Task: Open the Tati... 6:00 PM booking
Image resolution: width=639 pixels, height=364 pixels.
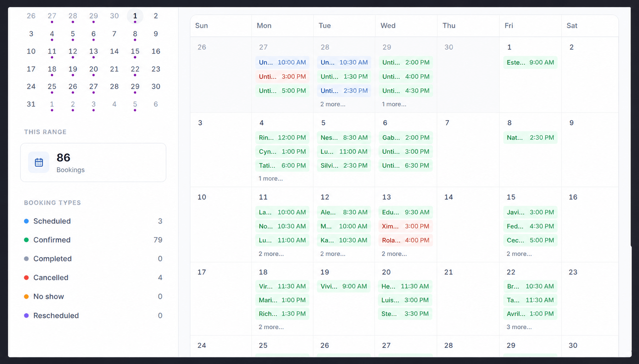Action: [x=282, y=165]
